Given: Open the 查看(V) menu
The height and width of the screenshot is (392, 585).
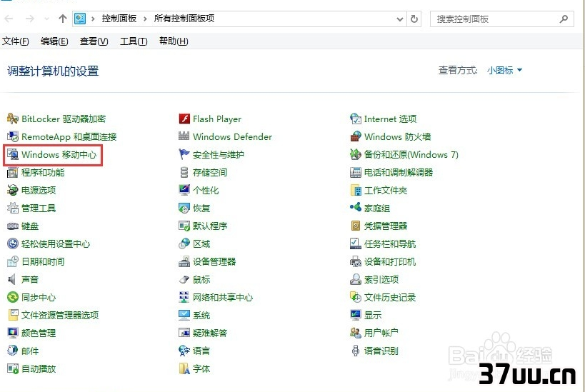Looking at the screenshot, I should coord(94,41).
